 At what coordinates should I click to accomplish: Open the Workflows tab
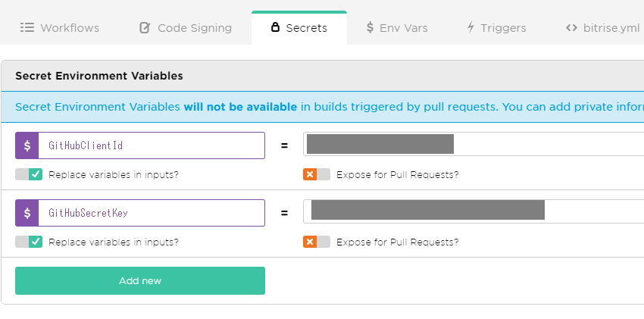click(x=60, y=28)
